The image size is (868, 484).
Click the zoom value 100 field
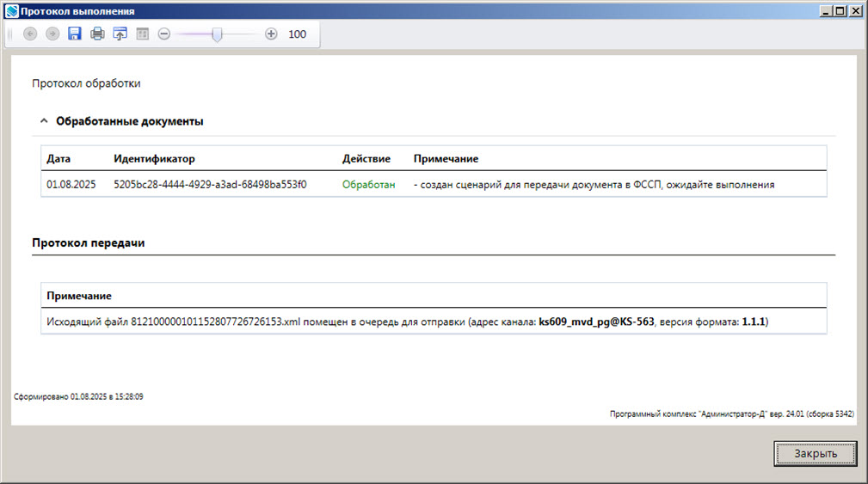pos(297,34)
